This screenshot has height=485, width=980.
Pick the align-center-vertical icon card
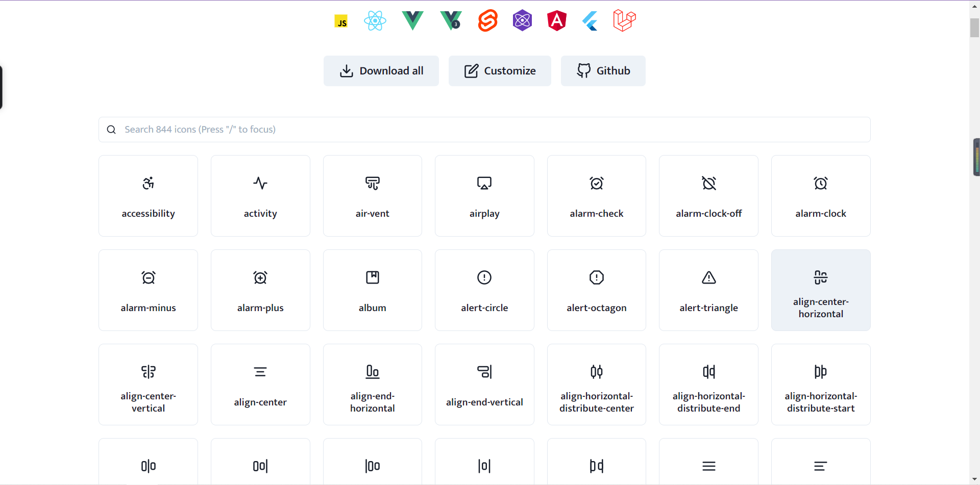tap(149, 385)
